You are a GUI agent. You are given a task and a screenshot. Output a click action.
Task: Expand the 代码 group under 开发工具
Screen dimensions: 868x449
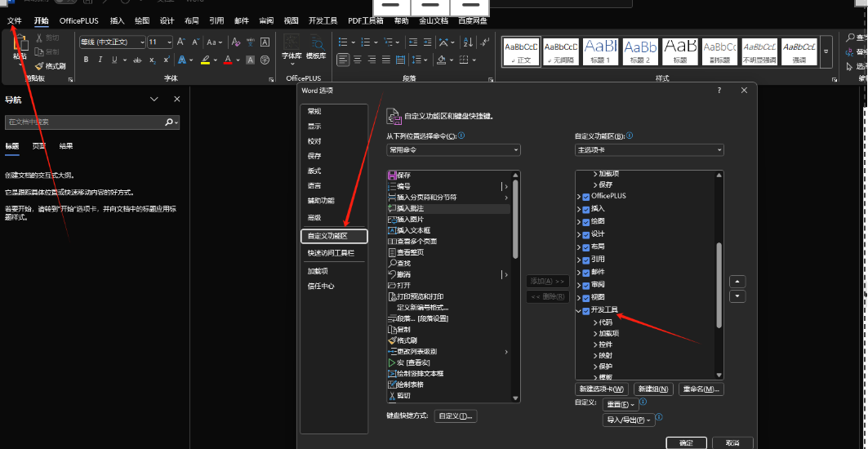[x=594, y=322]
